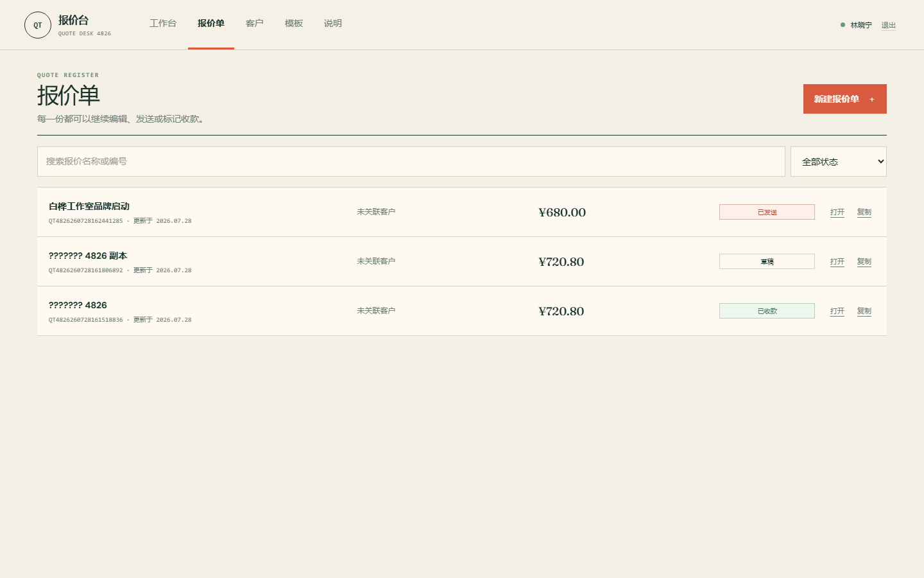Select the 报价单 navigation tab
This screenshot has width=924, height=578.
[x=211, y=24]
